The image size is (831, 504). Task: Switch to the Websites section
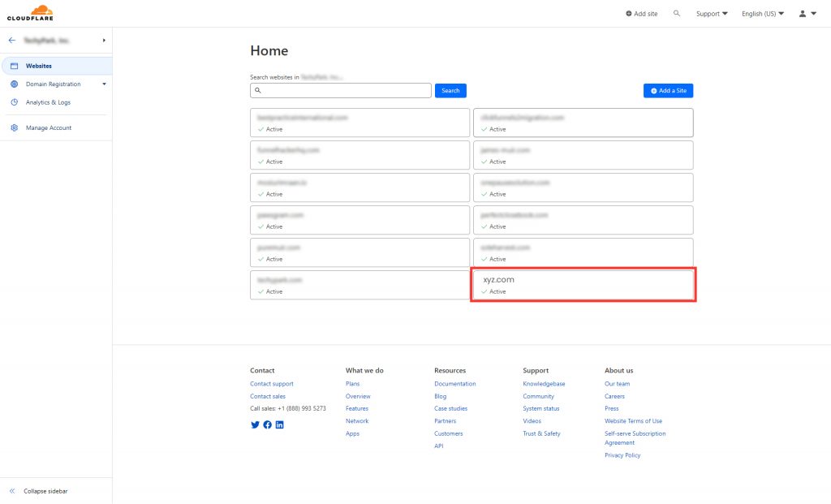point(38,66)
